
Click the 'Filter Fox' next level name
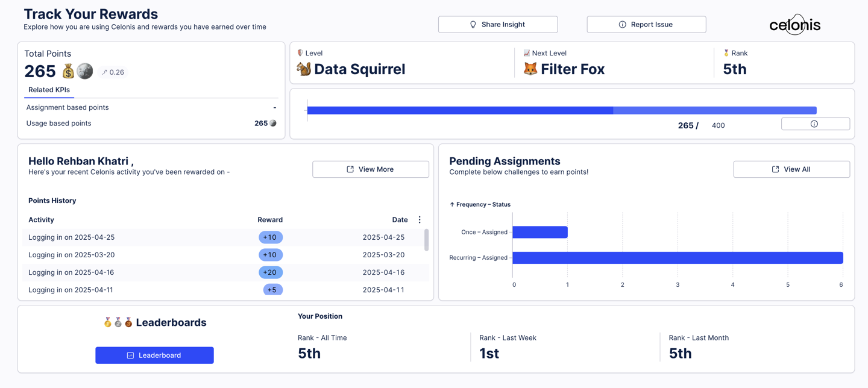coord(573,69)
